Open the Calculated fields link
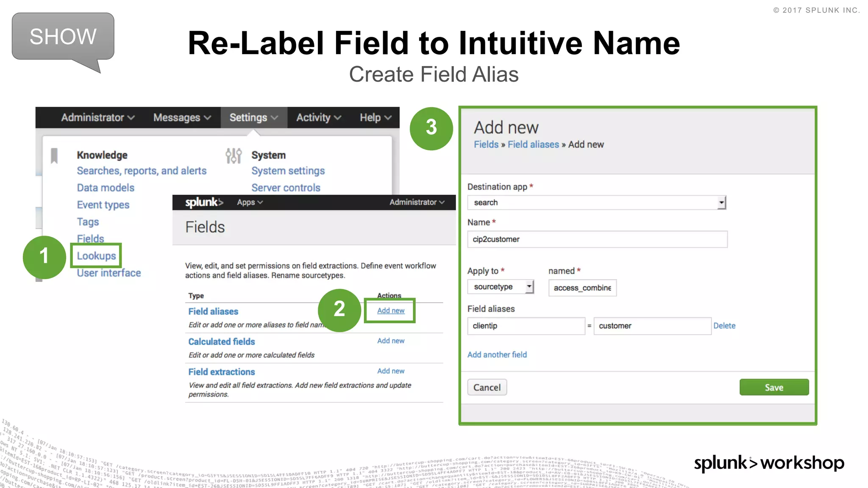The image size is (868, 488). click(x=222, y=341)
